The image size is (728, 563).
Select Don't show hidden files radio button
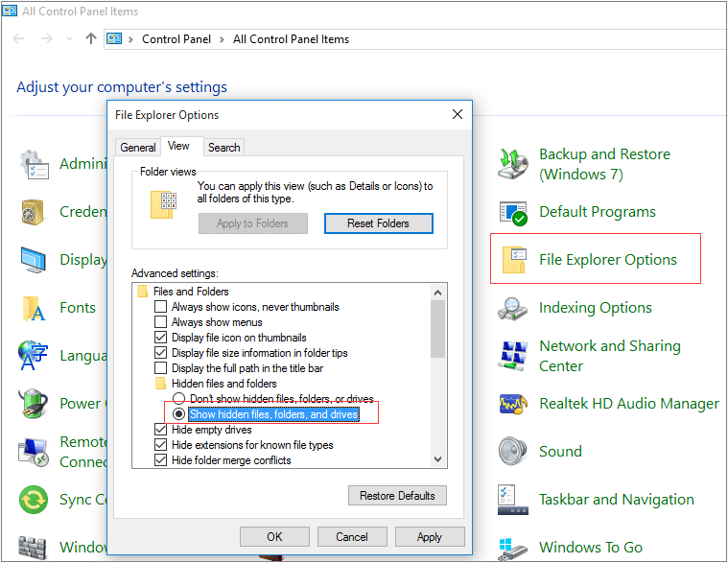178,399
